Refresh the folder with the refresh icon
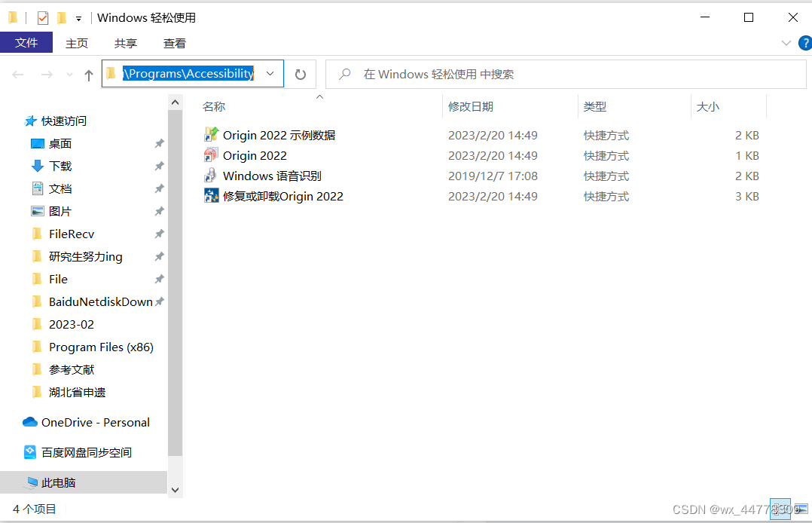 300,73
